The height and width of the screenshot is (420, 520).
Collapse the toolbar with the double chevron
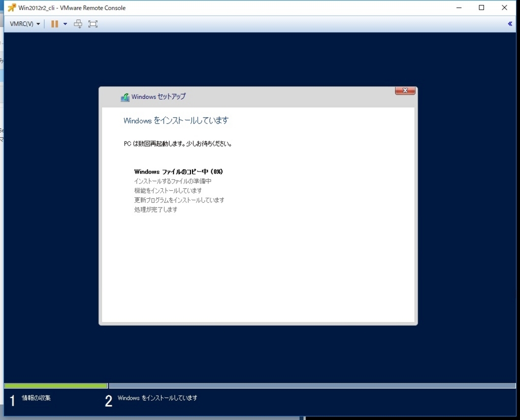[x=510, y=23]
